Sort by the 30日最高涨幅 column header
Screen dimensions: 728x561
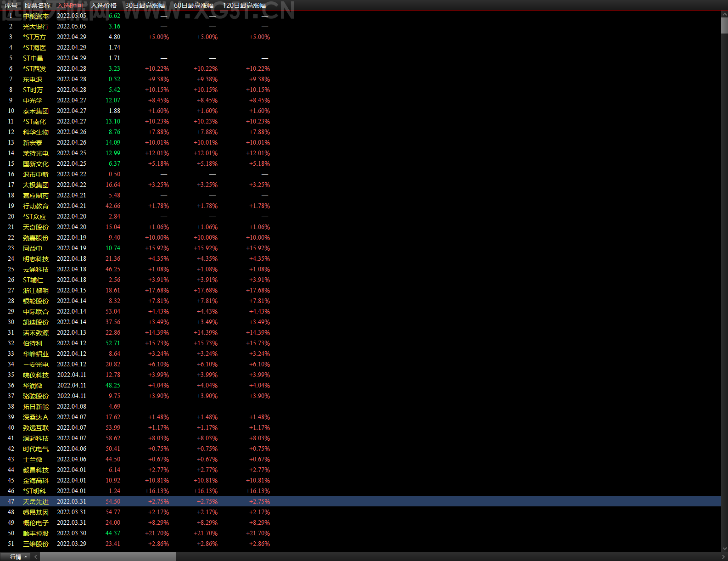point(145,6)
